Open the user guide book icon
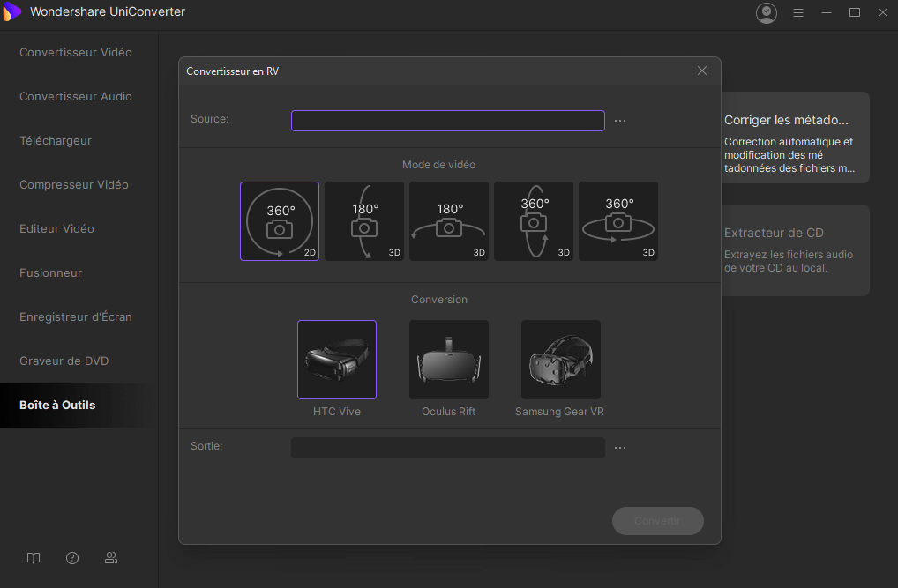898x588 pixels. point(34,558)
